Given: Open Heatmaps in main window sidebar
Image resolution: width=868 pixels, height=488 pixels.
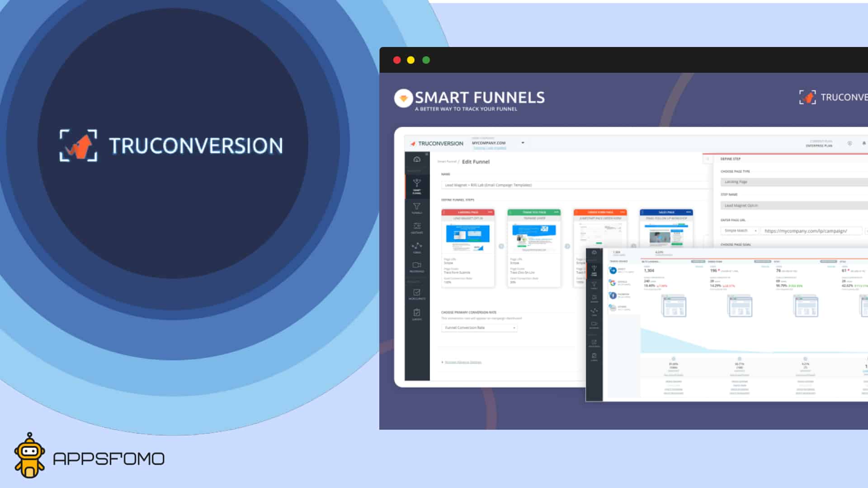Looking at the screenshot, I should 417,228.
